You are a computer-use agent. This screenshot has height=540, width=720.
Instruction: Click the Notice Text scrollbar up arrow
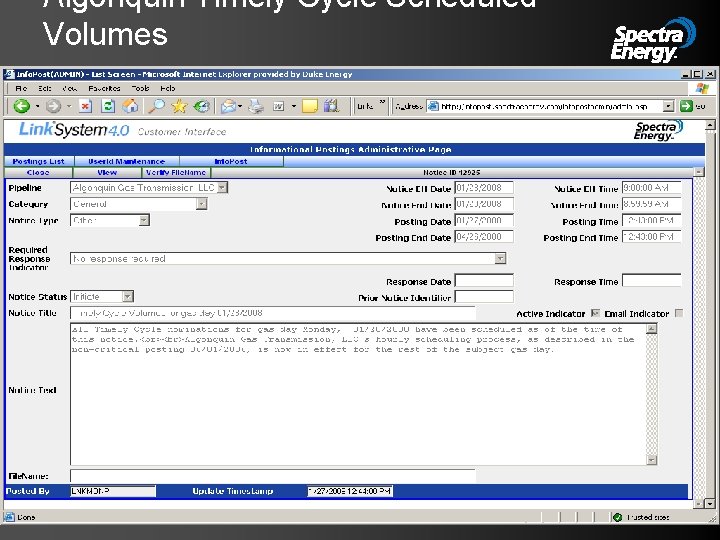(652, 329)
